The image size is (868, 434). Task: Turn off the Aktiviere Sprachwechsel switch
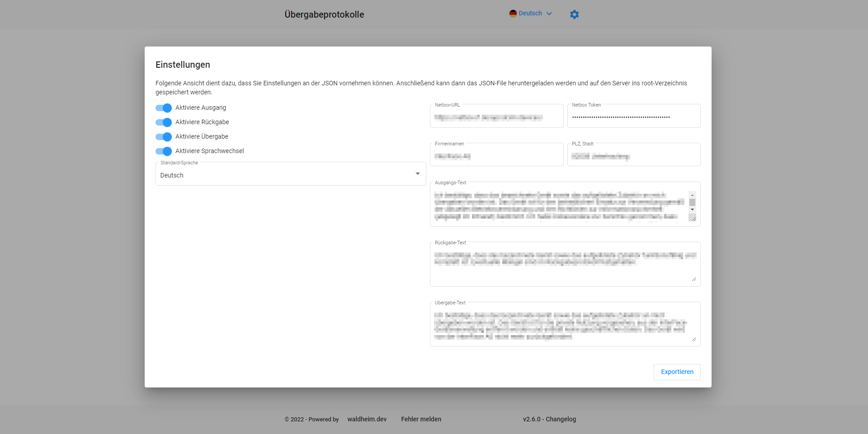click(164, 151)
